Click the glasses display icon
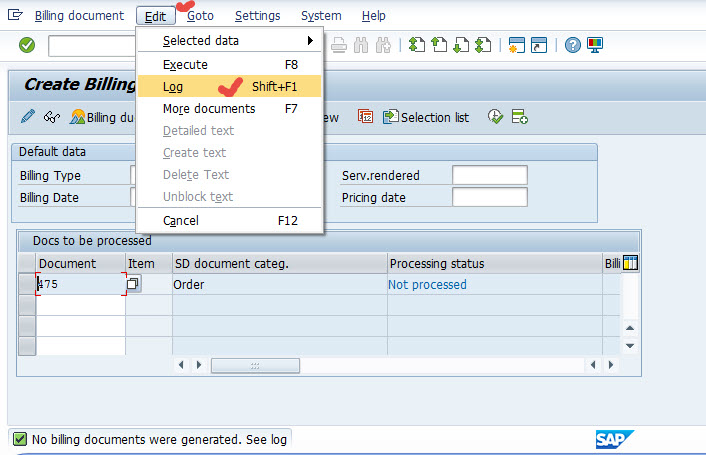This screenshot has height=455, width=706. click(52, 117)
